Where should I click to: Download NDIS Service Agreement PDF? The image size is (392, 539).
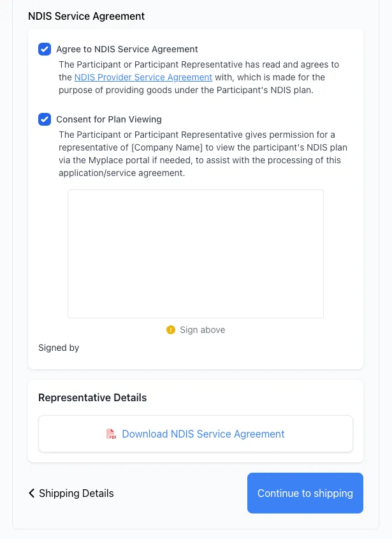[203, 434]
